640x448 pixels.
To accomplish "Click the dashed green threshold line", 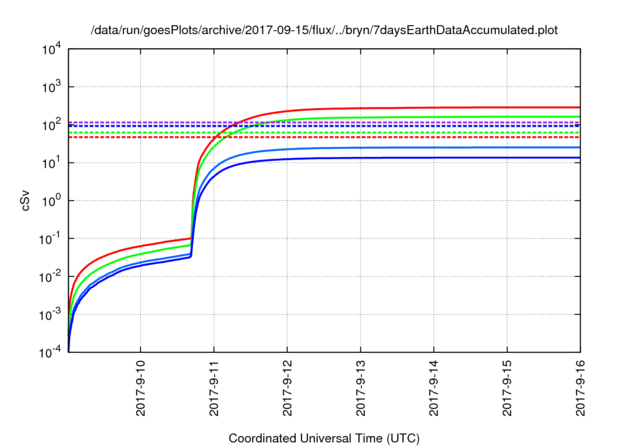I will pos(324,133).
